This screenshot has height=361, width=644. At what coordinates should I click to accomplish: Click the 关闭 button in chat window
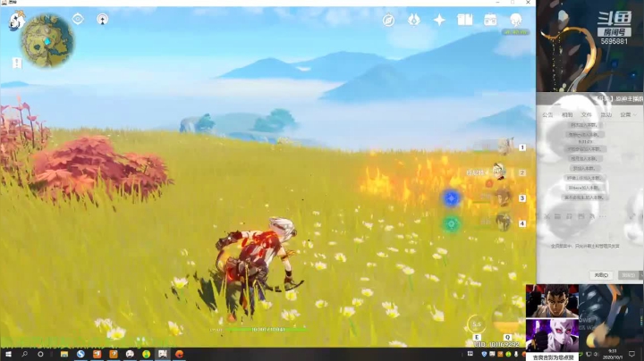tap(601, 275)
